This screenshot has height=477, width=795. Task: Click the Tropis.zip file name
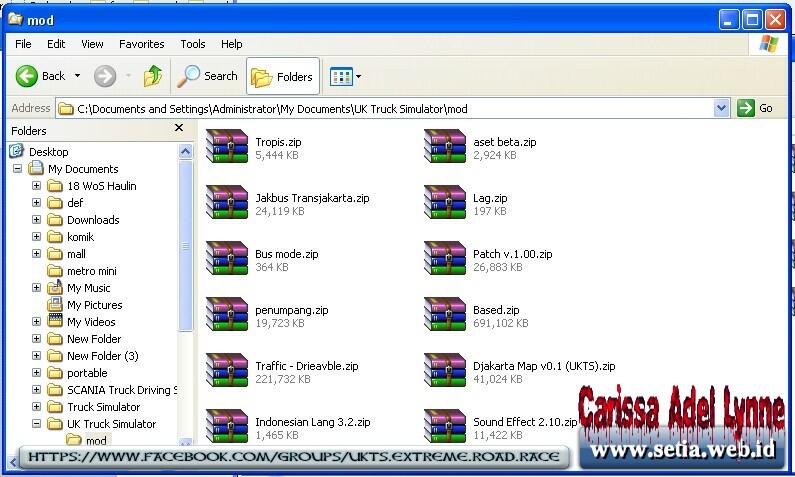point(278,142)
